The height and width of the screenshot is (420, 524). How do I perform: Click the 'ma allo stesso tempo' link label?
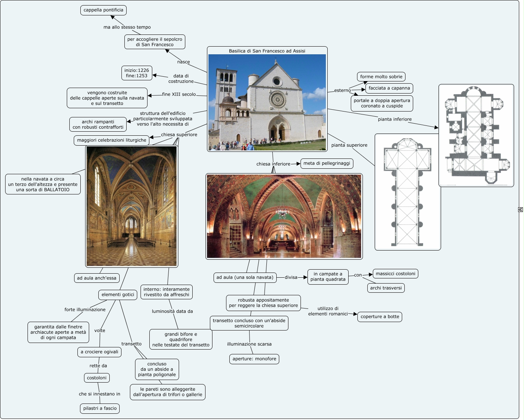[x=127, y=27]
